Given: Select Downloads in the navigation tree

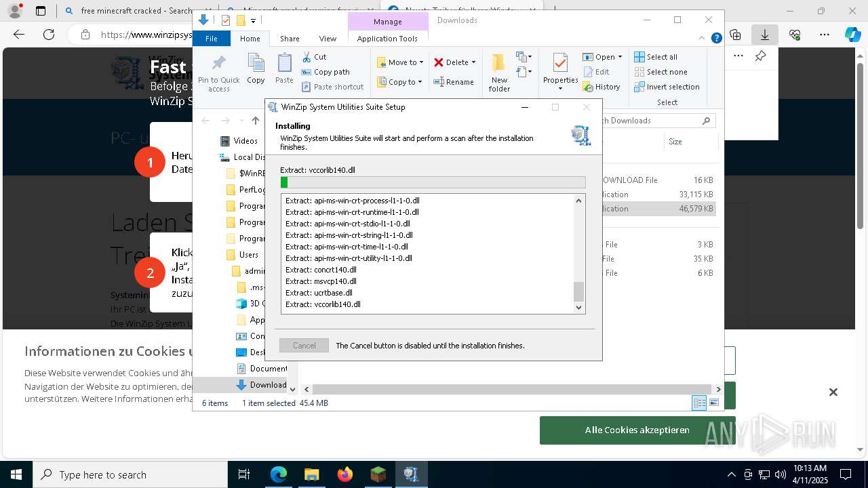Looking at the screenshot, I should (x=262, y=385).
